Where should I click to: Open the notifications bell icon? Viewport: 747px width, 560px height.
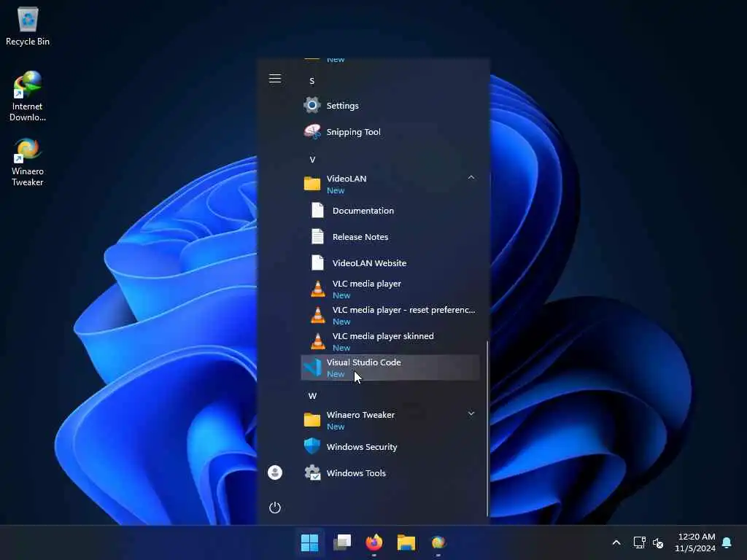(727, 542)
